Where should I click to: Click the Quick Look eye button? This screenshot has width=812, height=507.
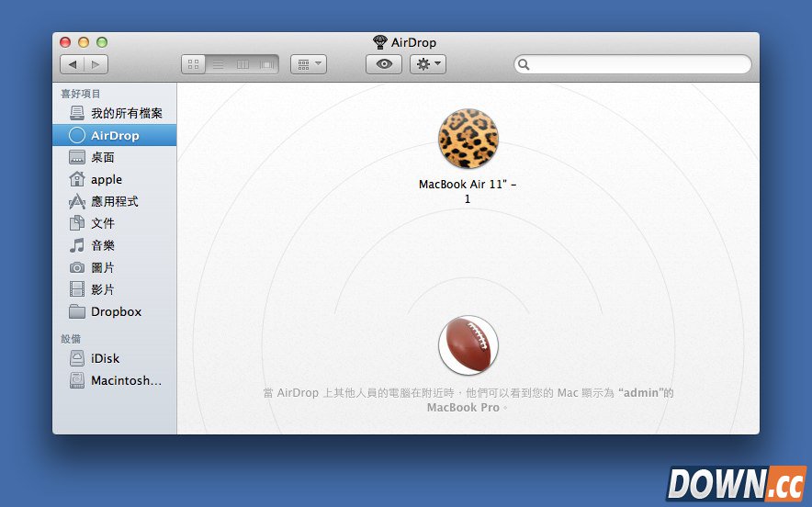click(x=384, y=64)
